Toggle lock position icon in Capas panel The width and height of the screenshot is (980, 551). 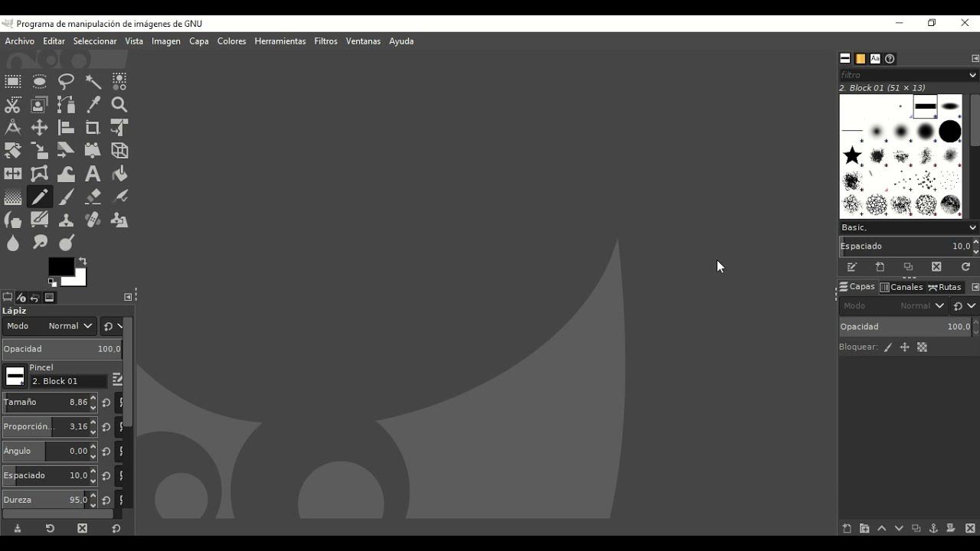pos(904,347)
